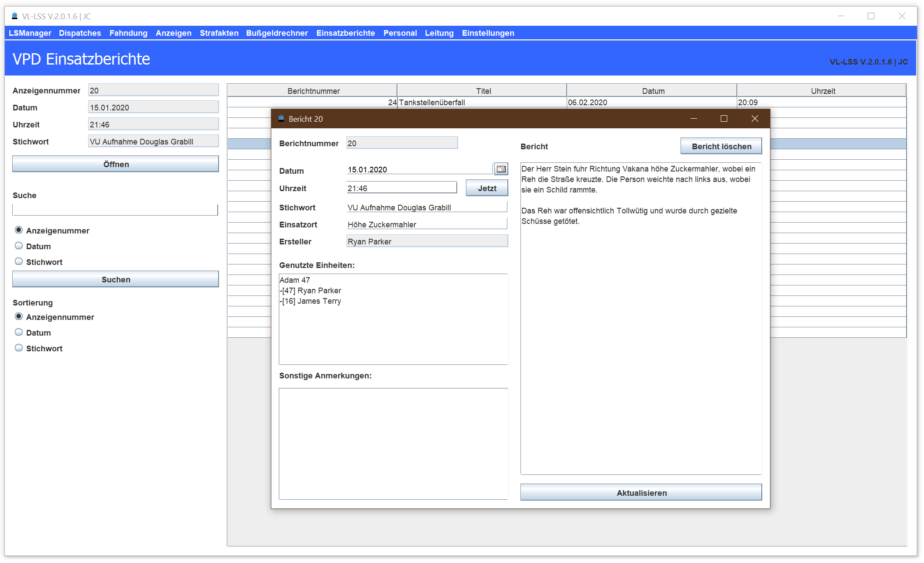
Task: Click the Aktualisieren button
Action: click(x=641, y=493)
